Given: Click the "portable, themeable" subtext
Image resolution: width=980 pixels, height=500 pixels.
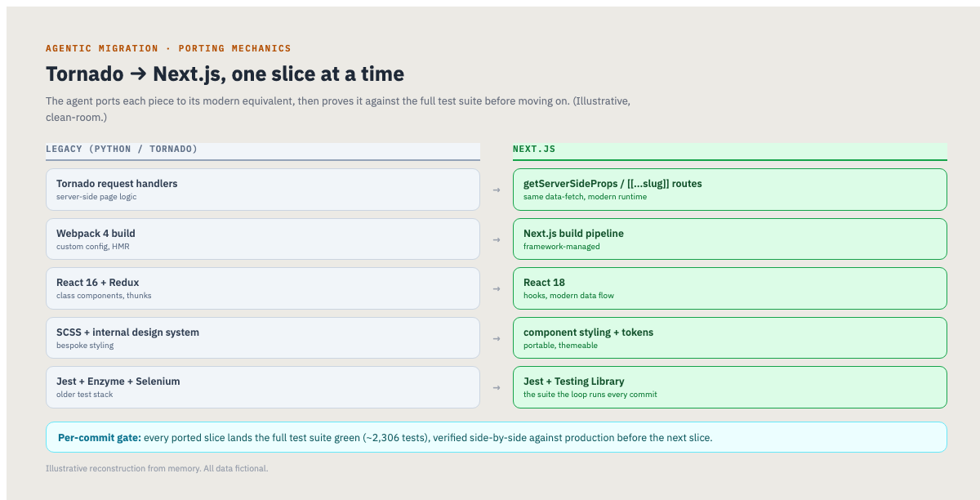Looking at the screenshot, I should tap(560, 345).
